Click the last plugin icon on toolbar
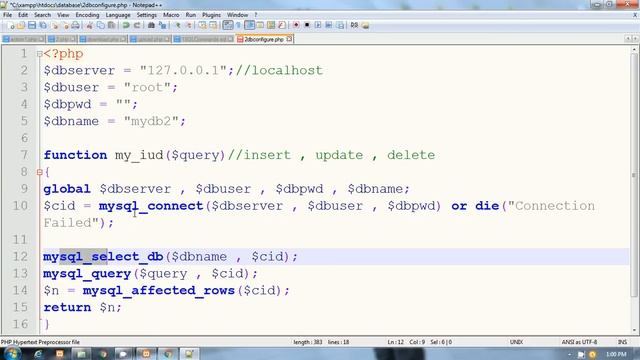Viewport: 640px width, 360px height. [x=365, y=25]
